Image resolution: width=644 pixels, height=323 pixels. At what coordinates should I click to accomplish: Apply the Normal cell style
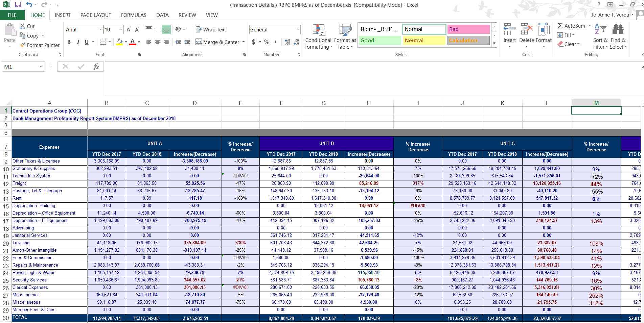point(424,29)
